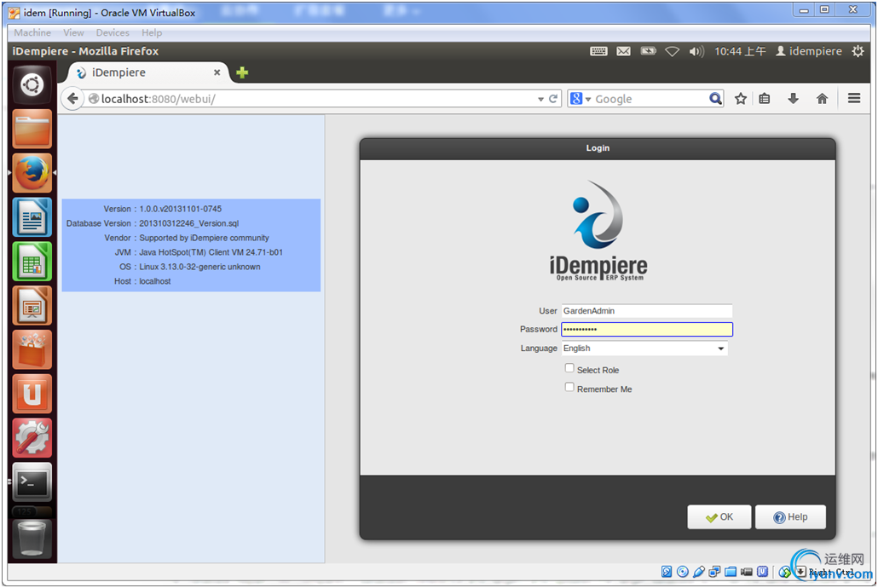
Task: Click Supported by iDempiere community text
Action: click(x=204, y=238)
